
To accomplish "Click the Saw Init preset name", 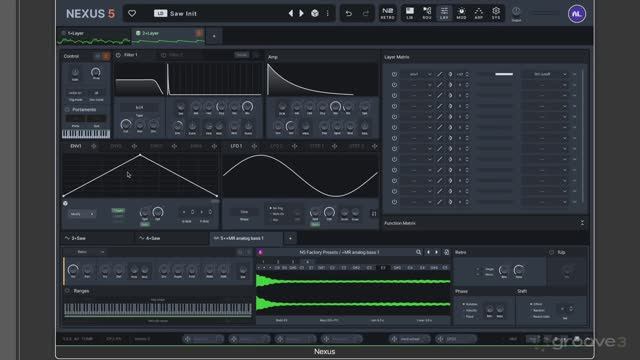I will [183, 13].
